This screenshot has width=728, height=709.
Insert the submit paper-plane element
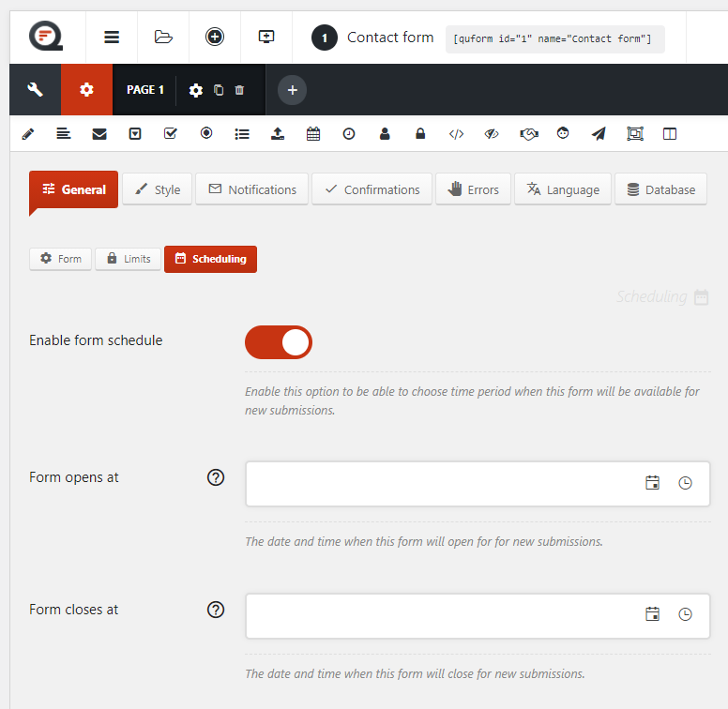coord(599,134)
